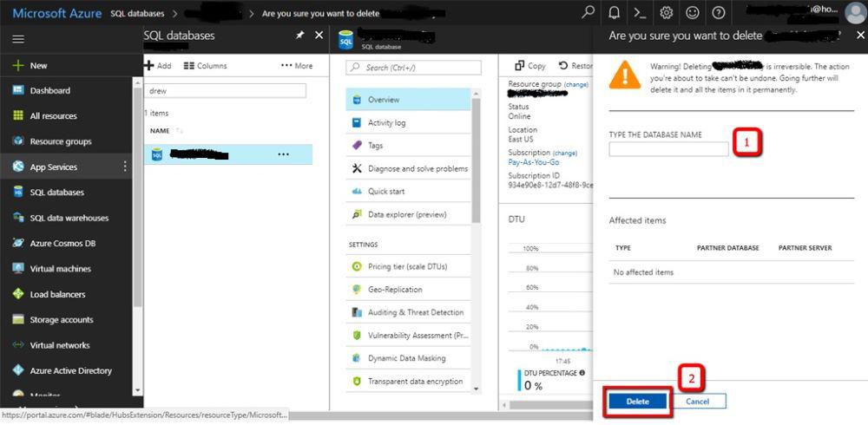The image size is (868, 425).
Task: Open help question mark icon
Action: tap(719, 13)
